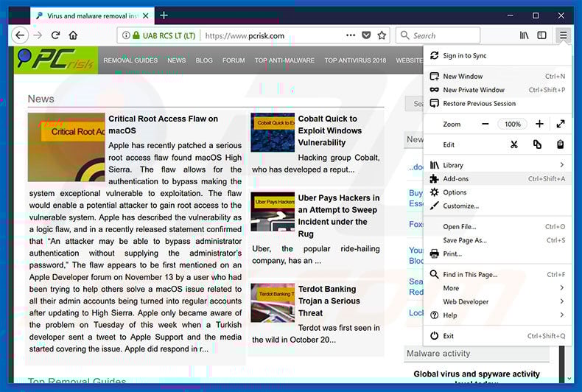Open Uber Pays Hackers thumbnail
The width and height of the screenshot is (582, 392).
pyautogui.click(x=273, y=211)
